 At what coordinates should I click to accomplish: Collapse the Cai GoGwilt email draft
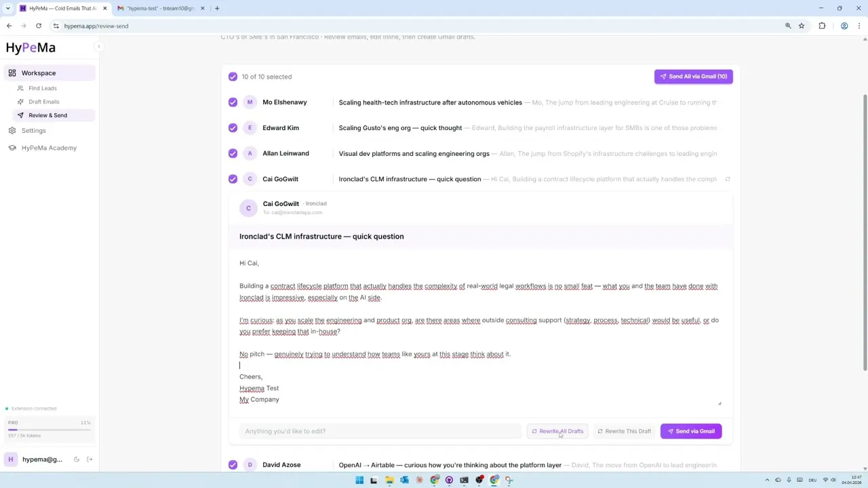point(480,179)
